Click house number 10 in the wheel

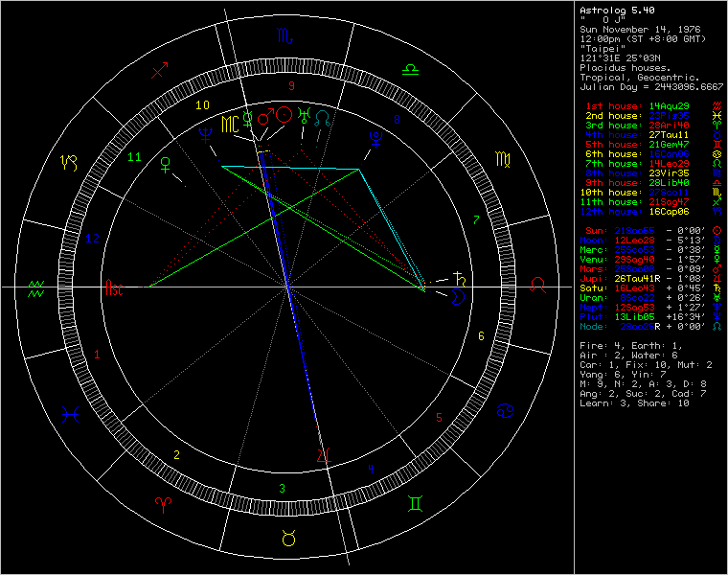[x=202, y=105]
